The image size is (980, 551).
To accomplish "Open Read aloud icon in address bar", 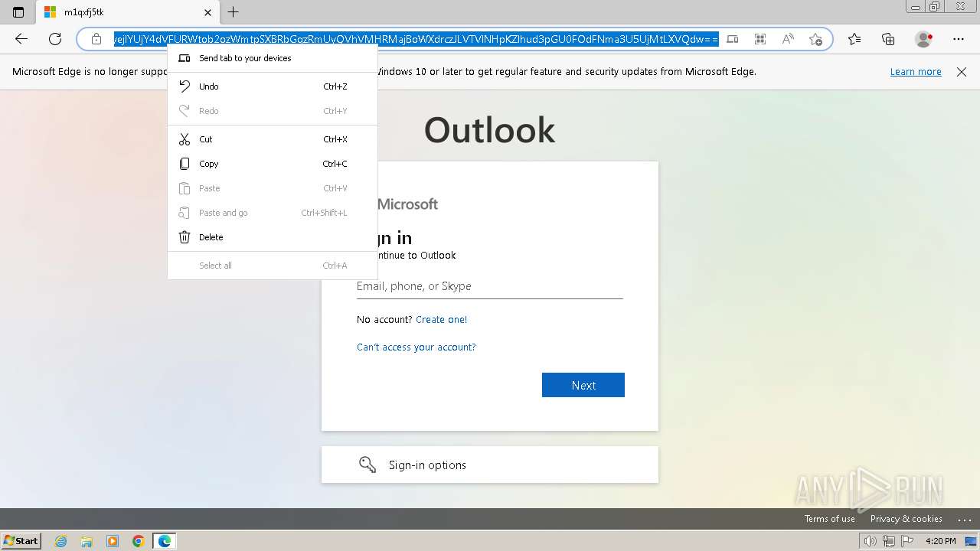I will [x=788, y=39].
